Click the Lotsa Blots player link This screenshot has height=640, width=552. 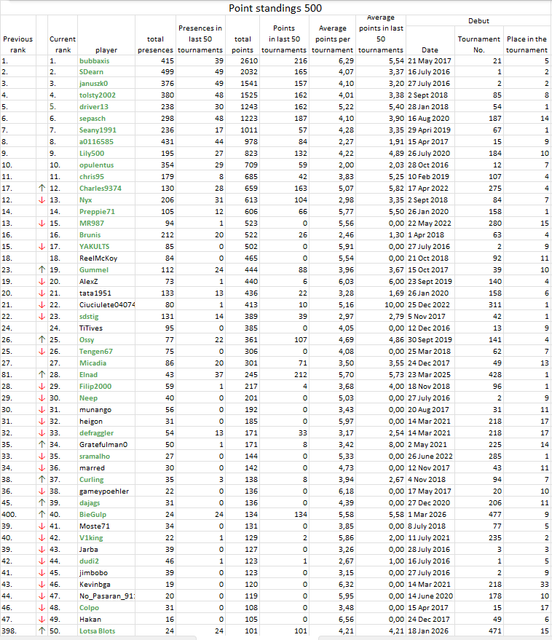97,631
